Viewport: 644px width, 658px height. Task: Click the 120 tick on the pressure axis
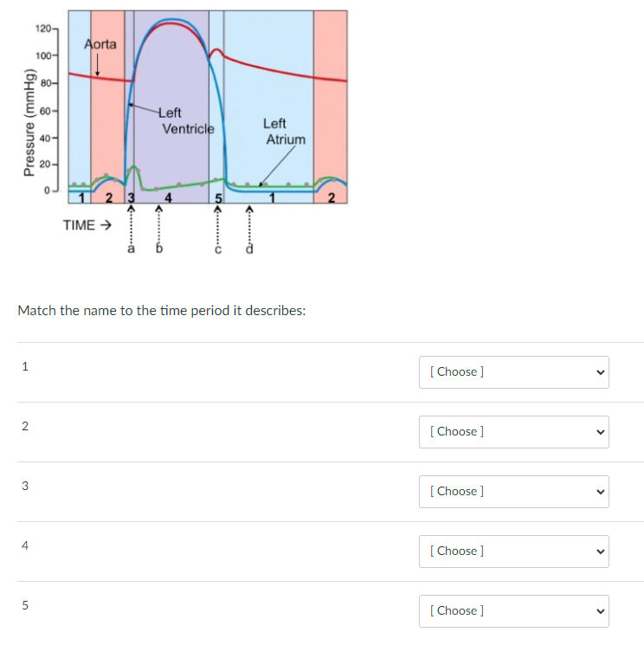pyautogui.click(x=42, y=29)
